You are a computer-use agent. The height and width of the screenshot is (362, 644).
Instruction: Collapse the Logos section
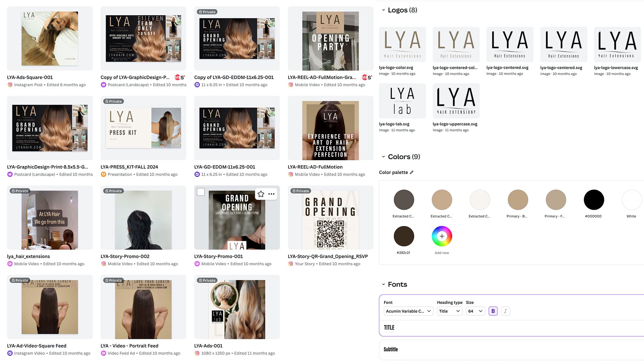pyautogui.click(x=383, y=10)
